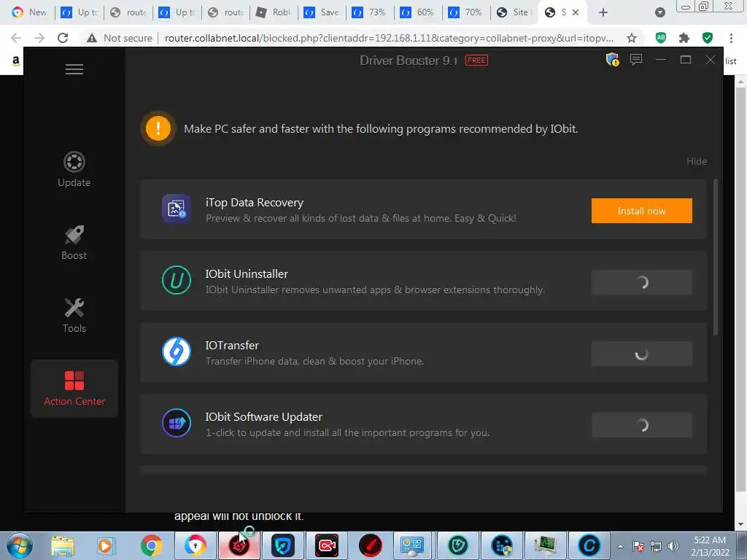Image resolution: width=747 pixels, height=560 pixels.
Task: Select Action Center in the sidebar
Action: (x=74, y=389)
